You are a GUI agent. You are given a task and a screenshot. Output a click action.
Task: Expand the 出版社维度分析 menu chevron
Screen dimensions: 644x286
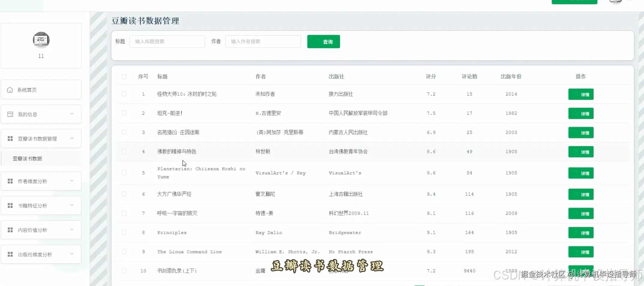[x=72, y=254]
